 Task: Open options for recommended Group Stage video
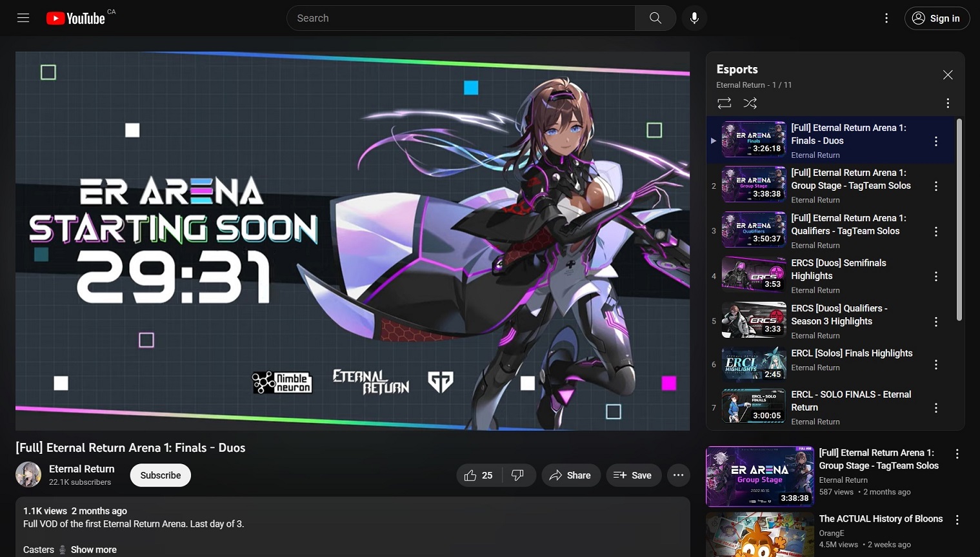click(x=957, y=454)
